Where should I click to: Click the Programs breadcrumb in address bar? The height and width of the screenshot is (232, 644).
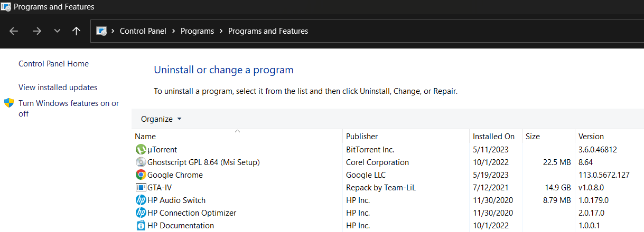pyautogui.click(x=197, y=31)
